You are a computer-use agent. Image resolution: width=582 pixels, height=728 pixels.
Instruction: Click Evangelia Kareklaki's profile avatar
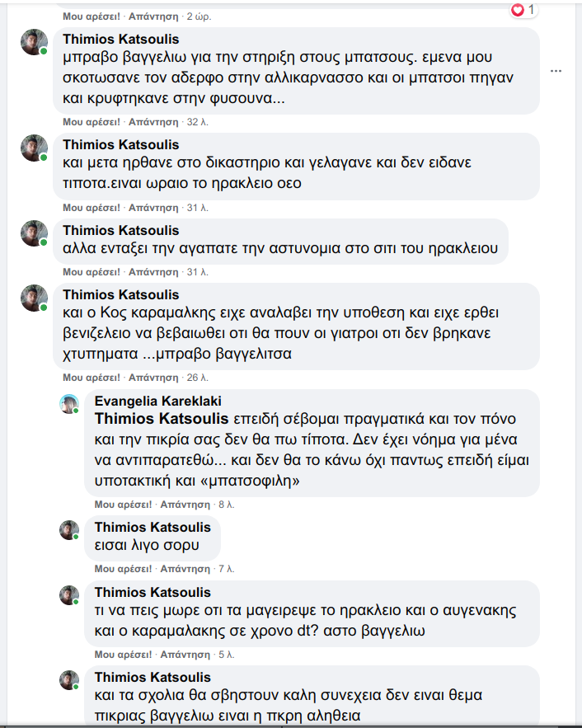click(69, 404)
